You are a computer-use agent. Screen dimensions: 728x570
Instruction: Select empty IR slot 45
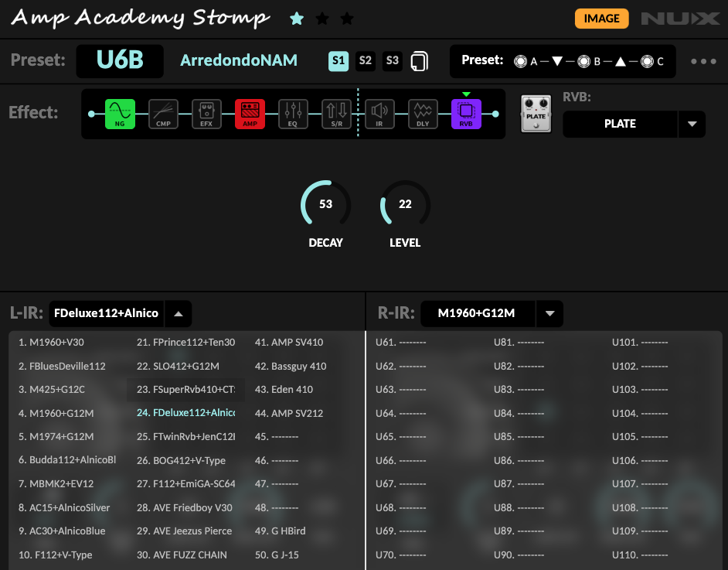click(x=276, y=437)
